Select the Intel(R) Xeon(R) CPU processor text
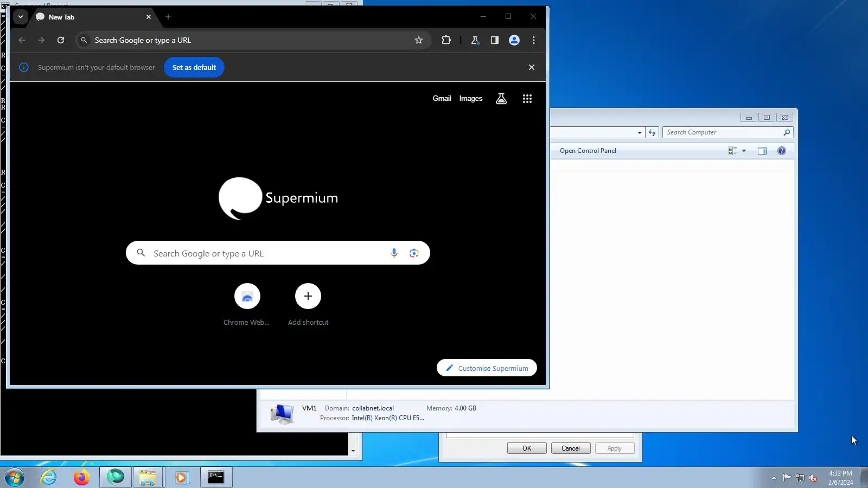This screenshot has height=488, width=868. click(x=388, y=418)
